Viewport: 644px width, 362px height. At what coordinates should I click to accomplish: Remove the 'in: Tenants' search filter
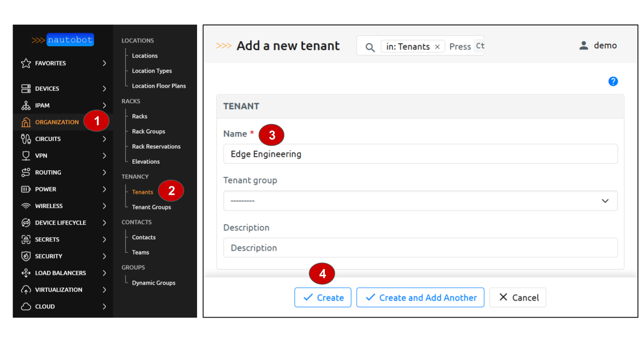pyautogui.click(x=437, y=47)
